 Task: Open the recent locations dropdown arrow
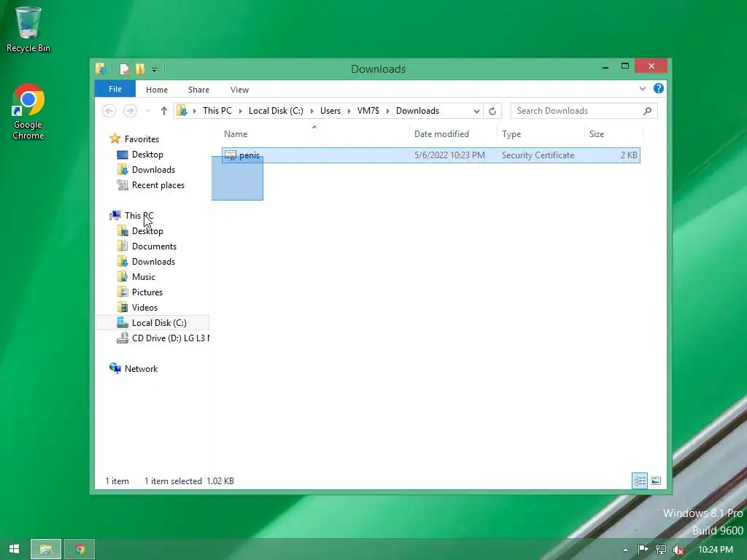tap(147, 111)
